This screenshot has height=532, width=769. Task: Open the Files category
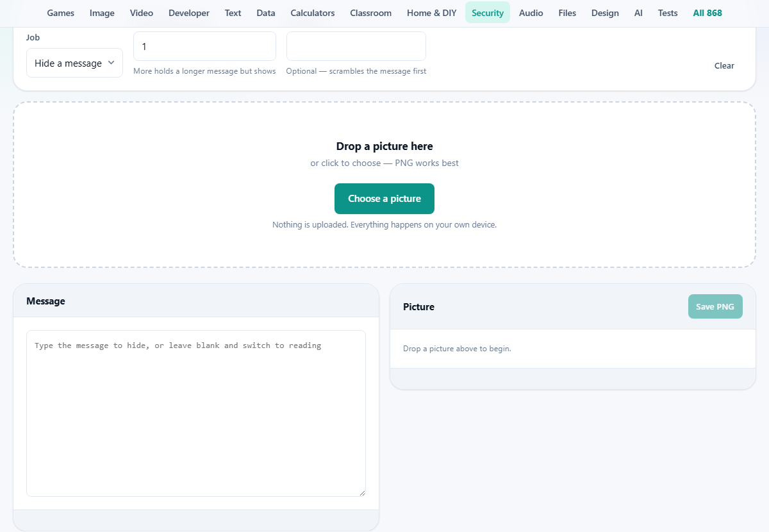(567, 13)
